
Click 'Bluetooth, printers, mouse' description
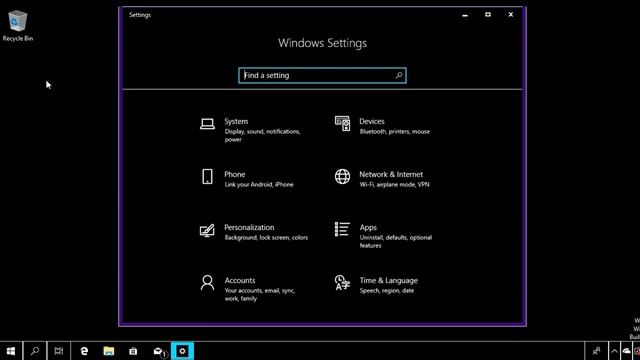394,131
